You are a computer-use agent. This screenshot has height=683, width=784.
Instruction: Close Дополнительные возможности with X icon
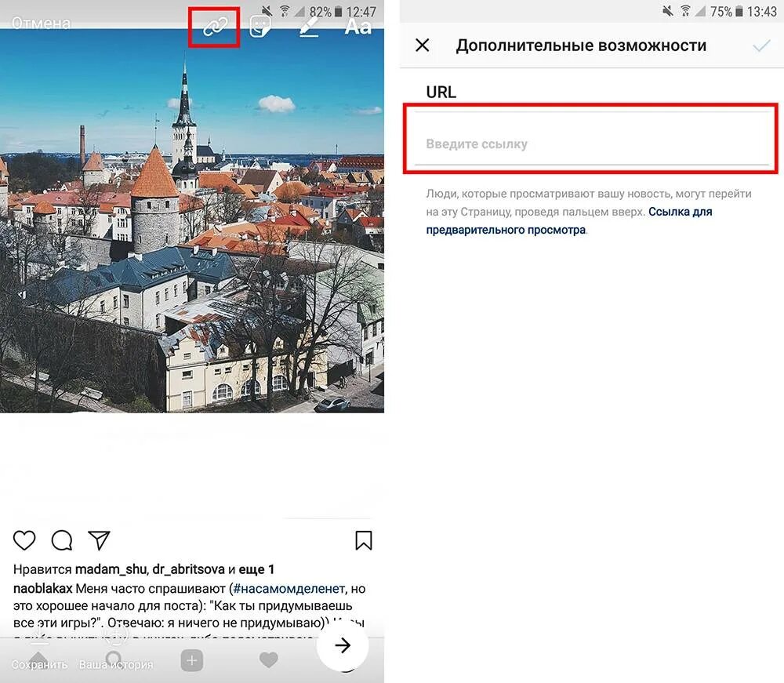click(x=423, y=45)
